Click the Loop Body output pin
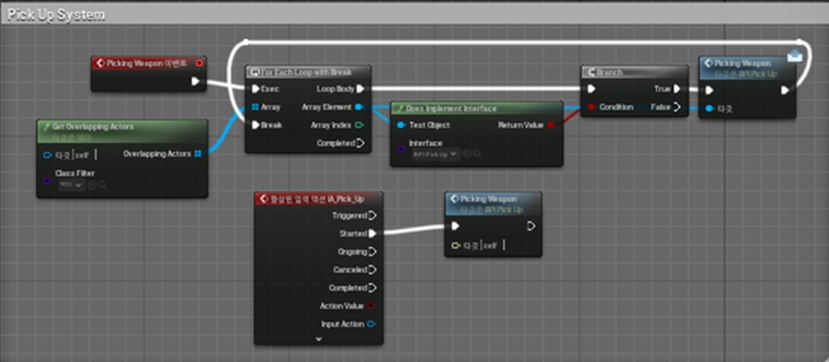 [x=361, y=89]
